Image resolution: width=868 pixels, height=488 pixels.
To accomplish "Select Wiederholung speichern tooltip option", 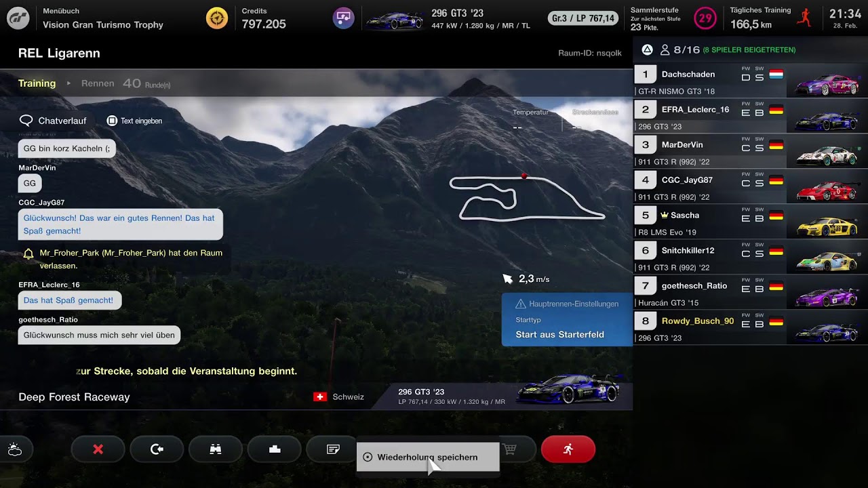I will point(428,457).
